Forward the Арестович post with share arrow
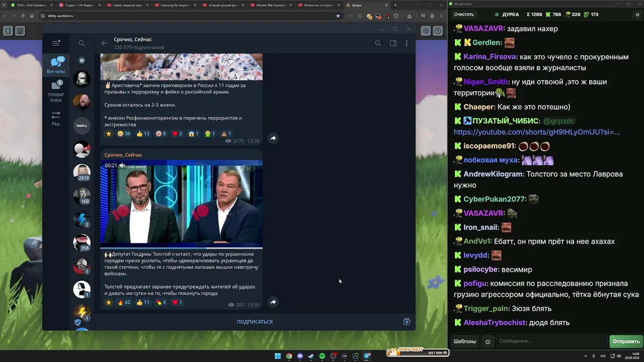 pyautogui.click(x=273, y=138)
